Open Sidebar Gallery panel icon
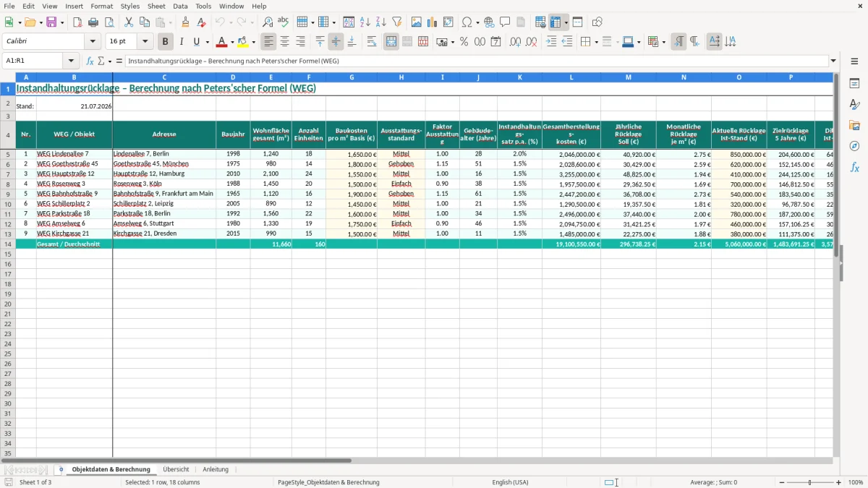Image resolution: width=868 pixels, height=488 pixels. 854,125
